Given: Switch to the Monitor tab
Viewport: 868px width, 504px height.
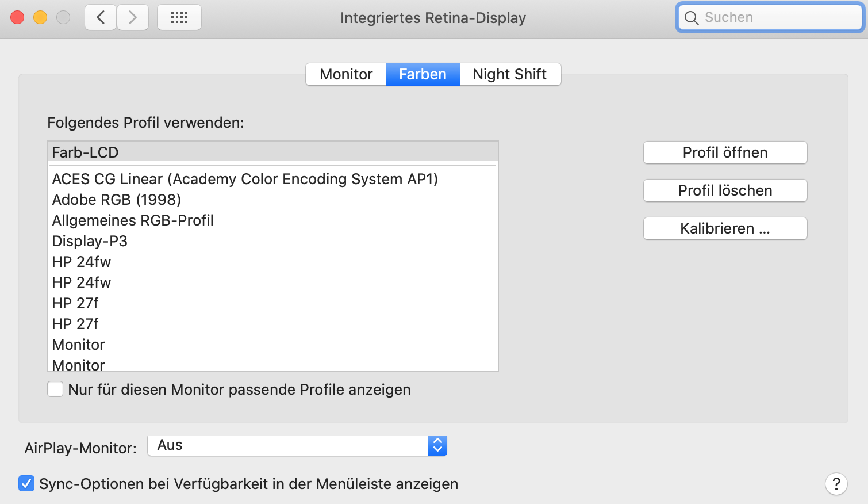Looking at the screenshot, I should pyautogui.click(x=346, y=74).
